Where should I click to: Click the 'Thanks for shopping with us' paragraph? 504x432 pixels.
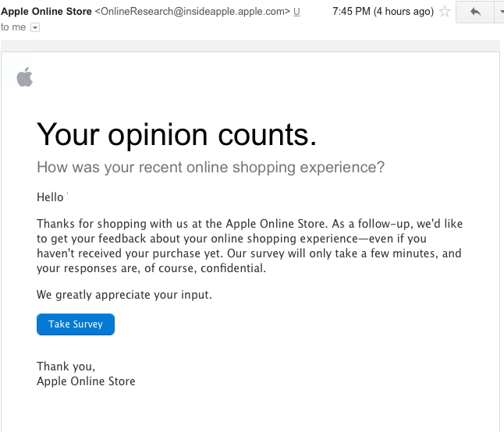250,246
